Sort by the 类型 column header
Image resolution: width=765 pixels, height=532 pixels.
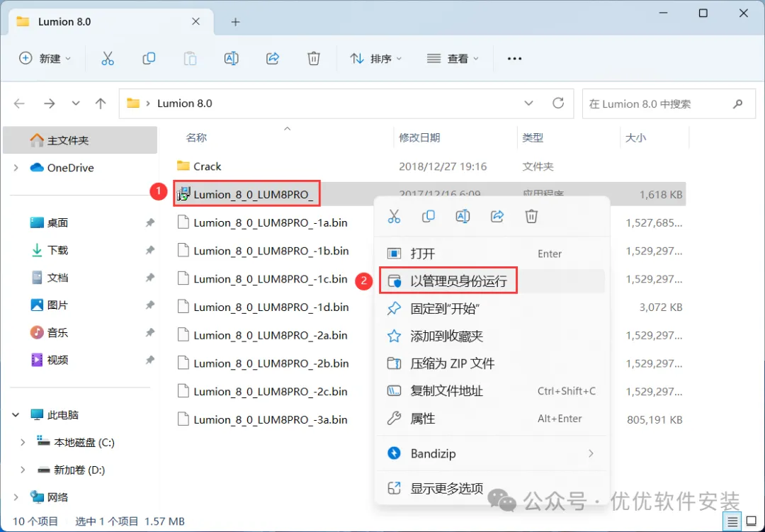[533, 138]
